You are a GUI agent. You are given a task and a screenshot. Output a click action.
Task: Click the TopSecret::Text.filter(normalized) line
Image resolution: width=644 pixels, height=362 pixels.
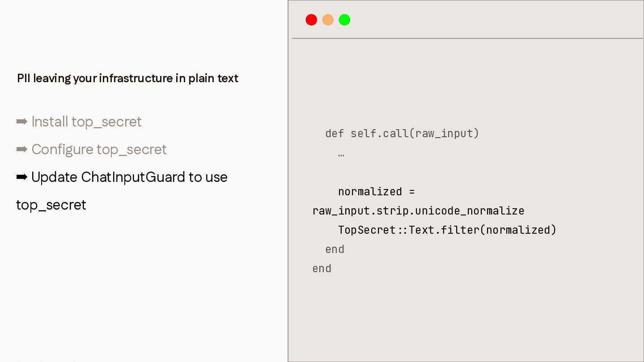(x=447, y=230)
